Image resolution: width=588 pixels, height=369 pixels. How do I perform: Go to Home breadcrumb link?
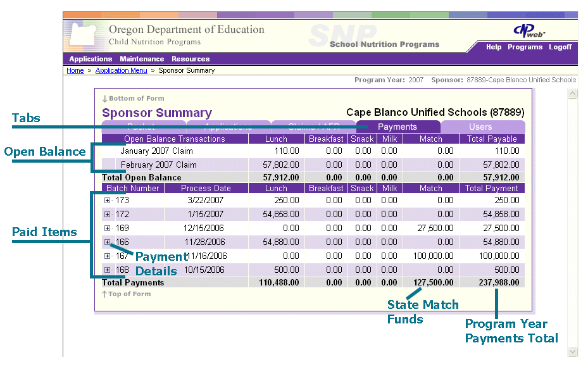75,70
